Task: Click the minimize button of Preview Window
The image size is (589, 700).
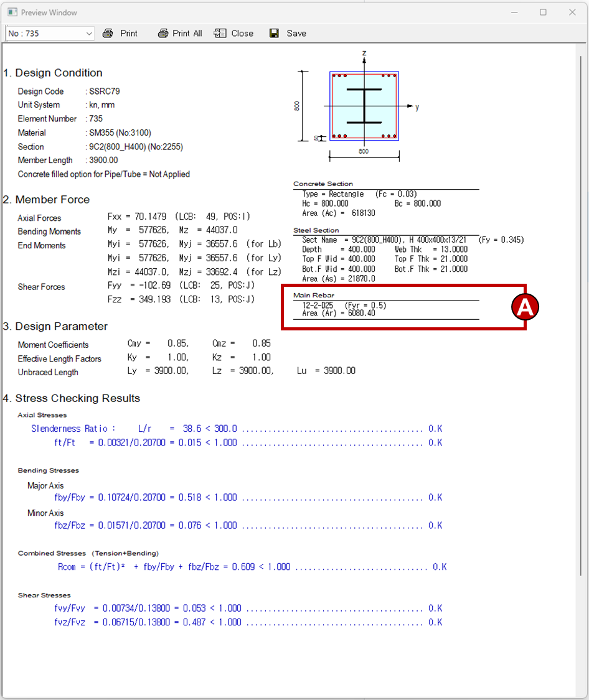Action: (x=514, y=12)
